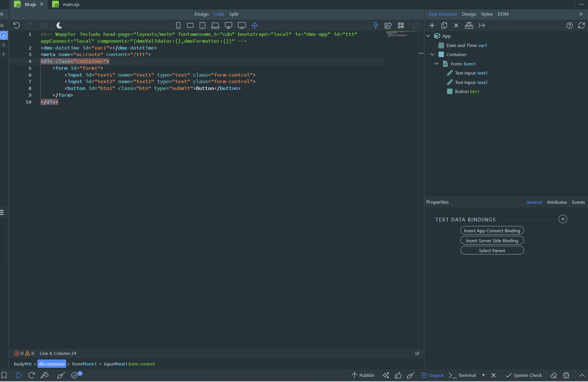
Task: Run System Check
Action: [524, 375]
